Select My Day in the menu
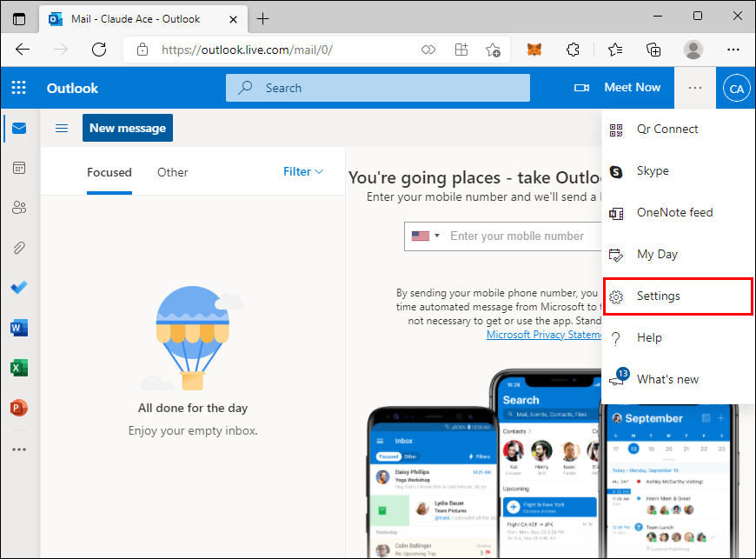This screenshot has height=559, width=756. pos(678,254)
